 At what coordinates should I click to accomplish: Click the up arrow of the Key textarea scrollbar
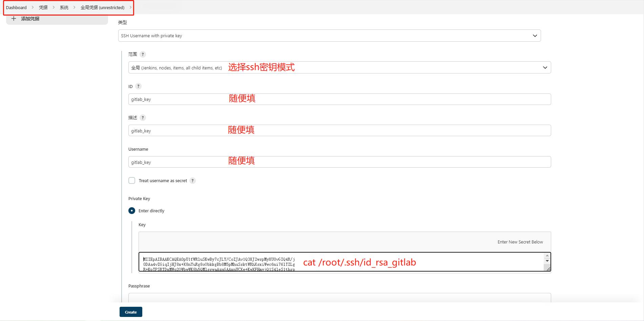click(547, 256)
